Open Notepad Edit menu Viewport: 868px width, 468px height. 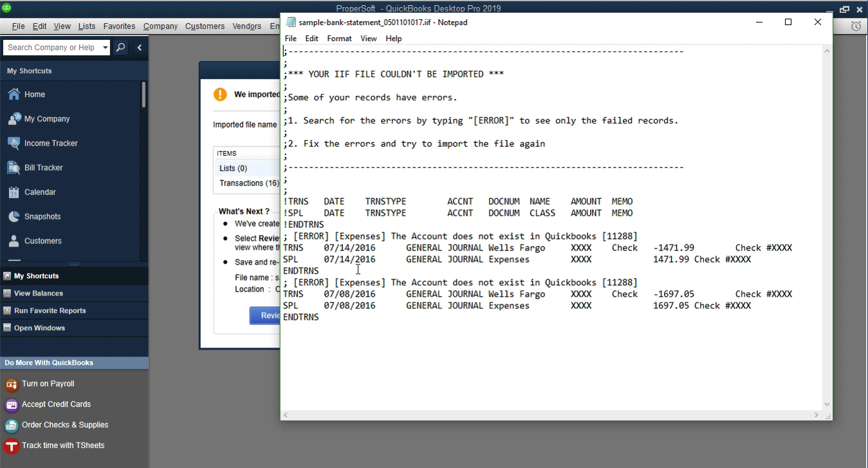coord(311,39)
